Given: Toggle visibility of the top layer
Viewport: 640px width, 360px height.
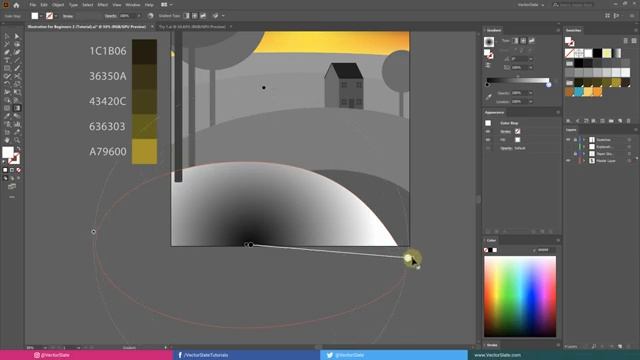Looking at the screenshot, I should coord(568,140).
